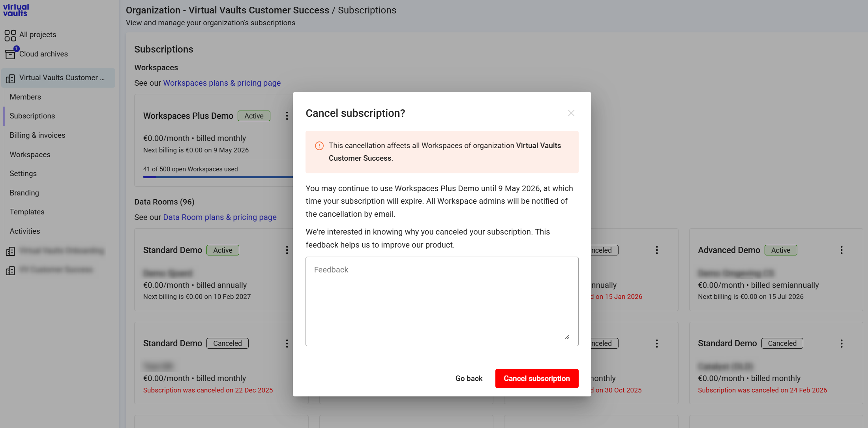Open Workspaces sidebar item
Viewport: 868px width, 428px height.
point(30,155)
